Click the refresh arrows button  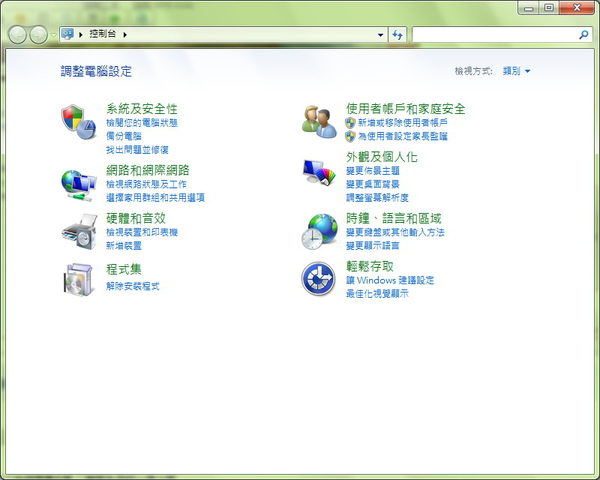click(x=398, y=35)
